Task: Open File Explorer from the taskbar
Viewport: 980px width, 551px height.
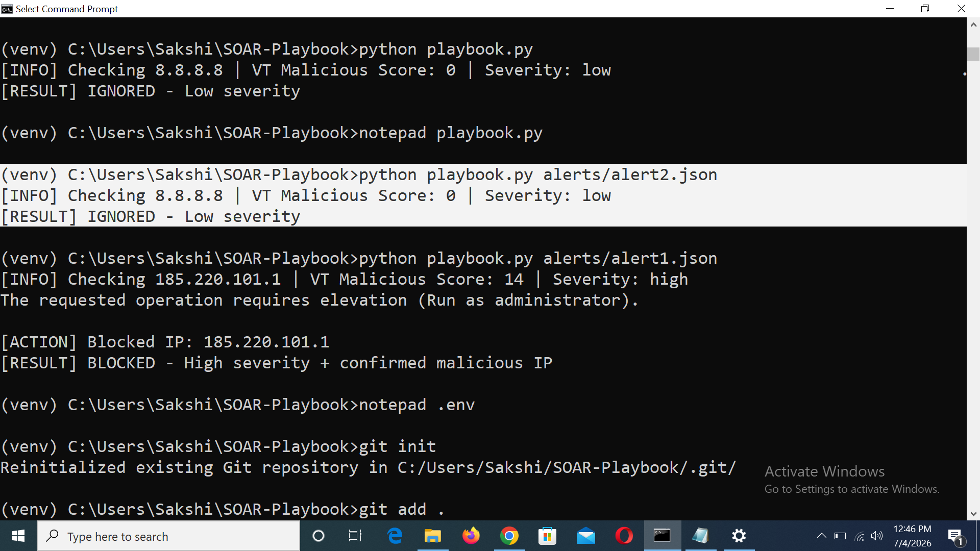Action: point(433,536)
